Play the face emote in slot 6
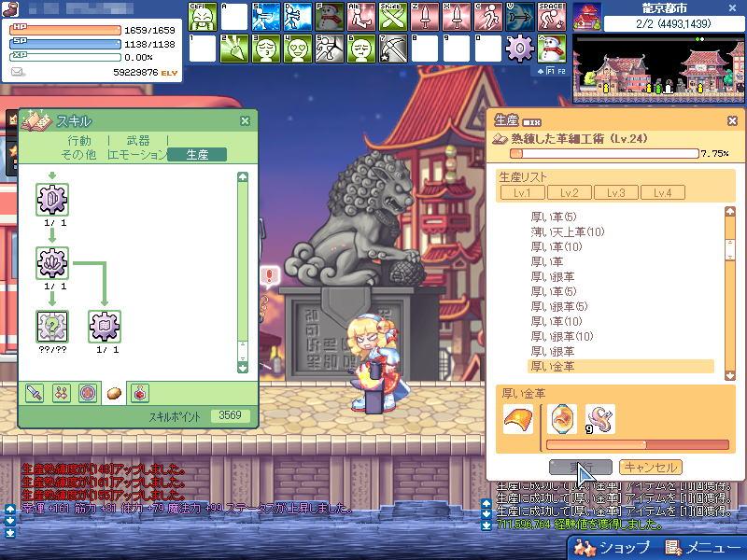Screen dimensions: 747x560 pos(361,49)
